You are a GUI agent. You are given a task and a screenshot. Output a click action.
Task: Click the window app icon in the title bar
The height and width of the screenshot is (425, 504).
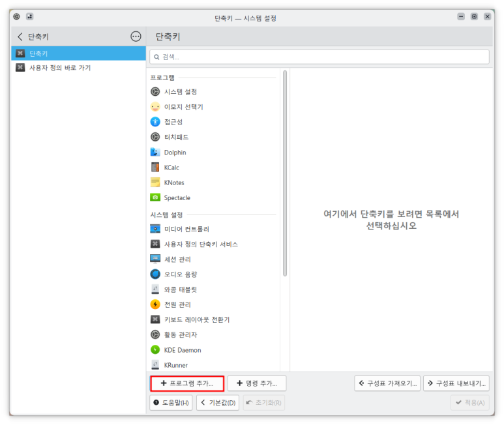[x=17, y=16]
